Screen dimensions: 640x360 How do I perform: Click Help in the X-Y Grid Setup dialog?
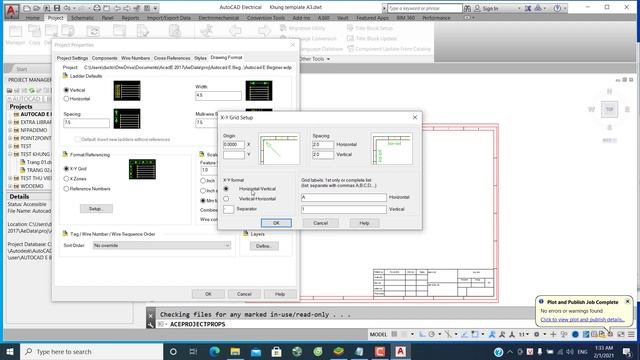(364, 223)
